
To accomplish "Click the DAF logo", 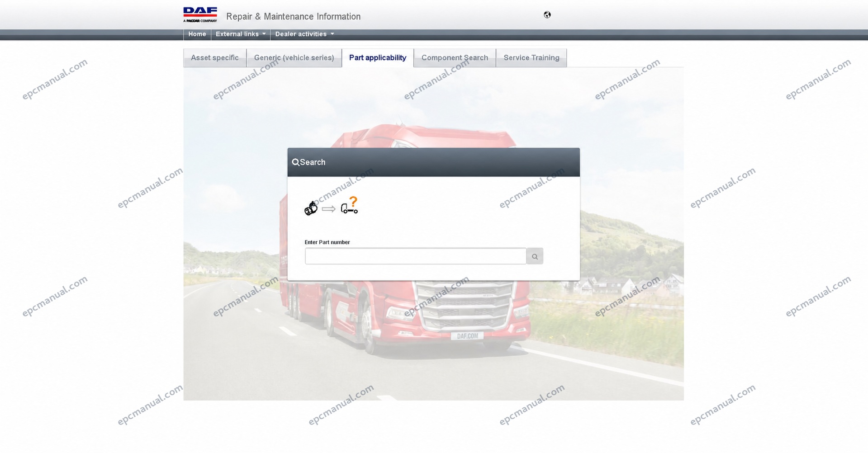I will click(200, 14).
